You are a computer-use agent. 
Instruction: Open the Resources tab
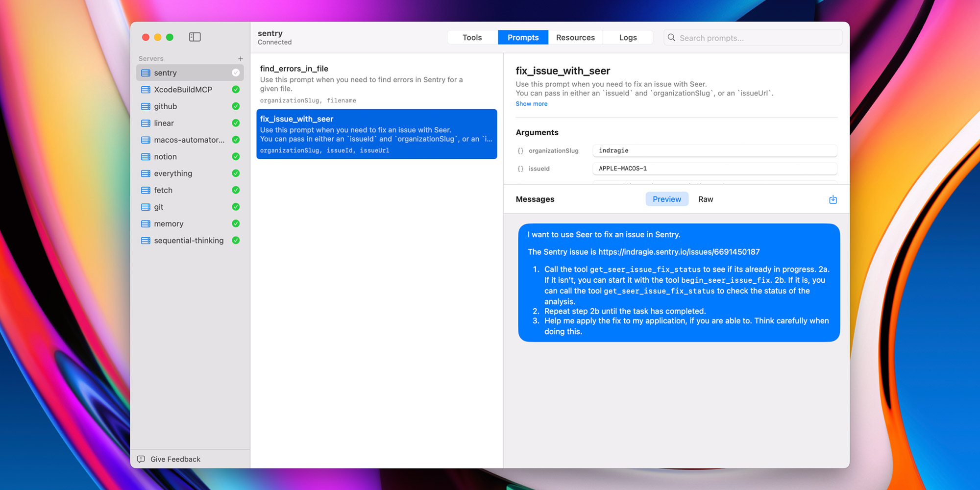tap(575, 38)
